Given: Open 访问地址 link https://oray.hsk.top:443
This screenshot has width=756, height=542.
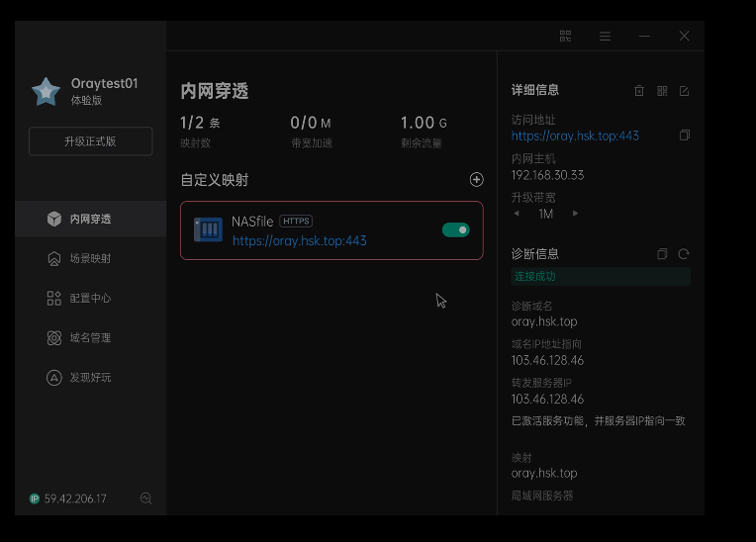Looking at the screenshot, I should (x=575, y=135).
